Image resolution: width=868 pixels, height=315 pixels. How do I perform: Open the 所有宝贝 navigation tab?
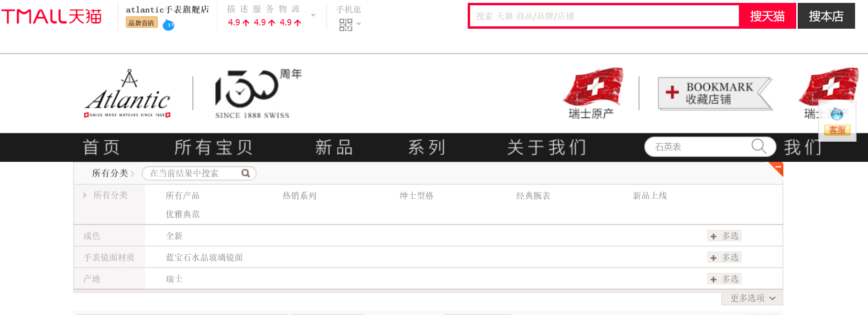214,147
